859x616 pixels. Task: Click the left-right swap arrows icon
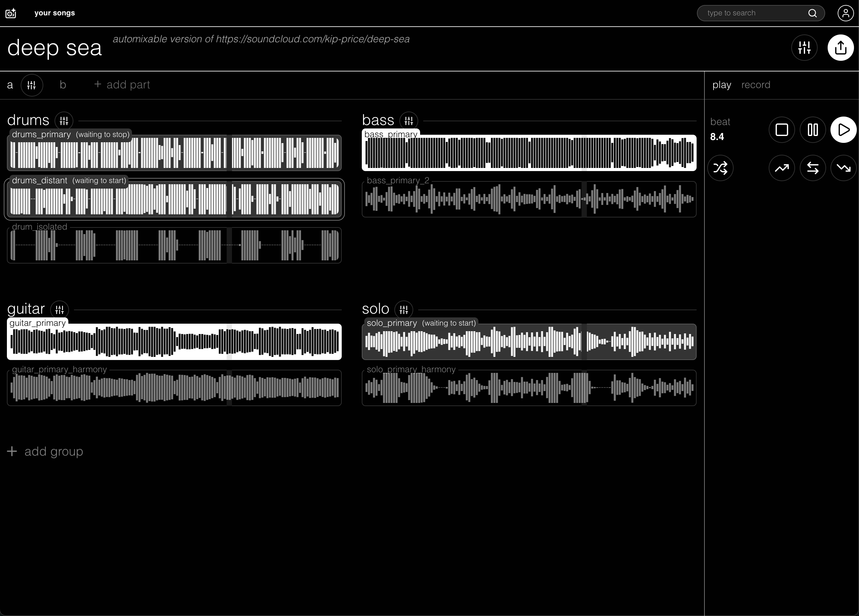point(812,168)
